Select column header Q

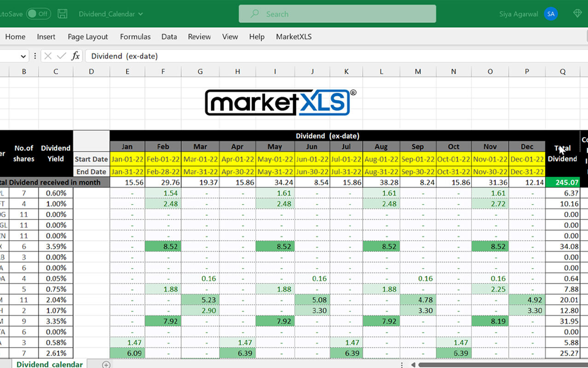562,71
